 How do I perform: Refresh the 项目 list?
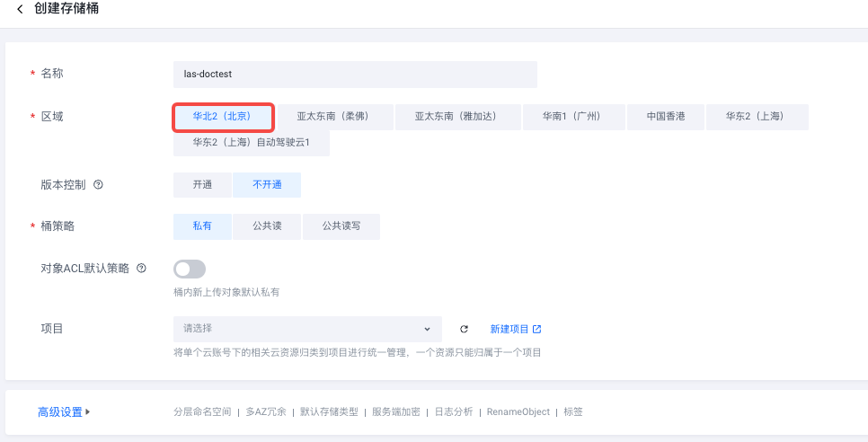click(x=464, y=329)
